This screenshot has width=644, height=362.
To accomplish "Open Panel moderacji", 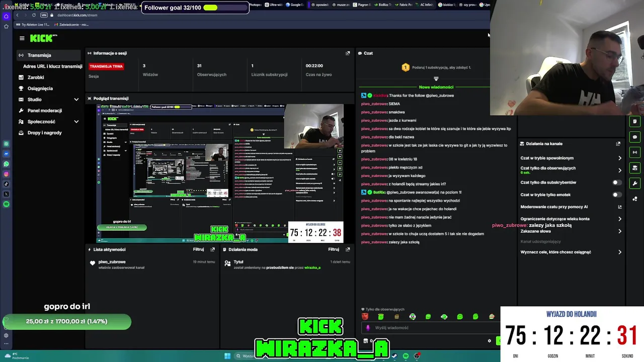I will coord(45,111).
